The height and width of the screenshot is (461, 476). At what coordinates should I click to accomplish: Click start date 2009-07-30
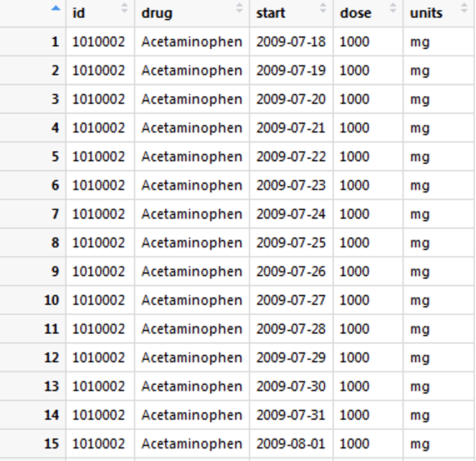click(x=291, y=386)
